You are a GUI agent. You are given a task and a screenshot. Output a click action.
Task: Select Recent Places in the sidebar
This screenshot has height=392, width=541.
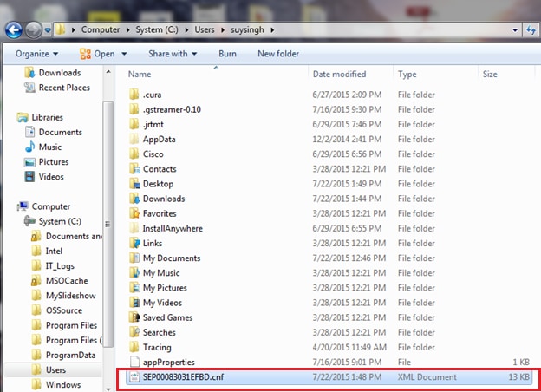[x=57, y=88]
